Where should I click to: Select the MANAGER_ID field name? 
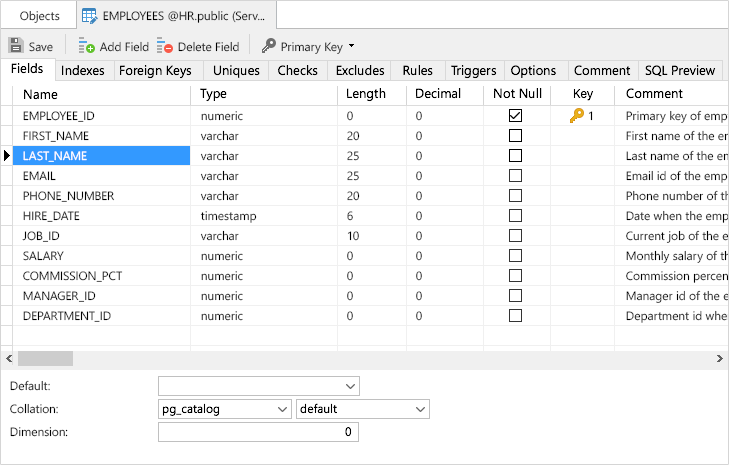(x=59, y=296)
